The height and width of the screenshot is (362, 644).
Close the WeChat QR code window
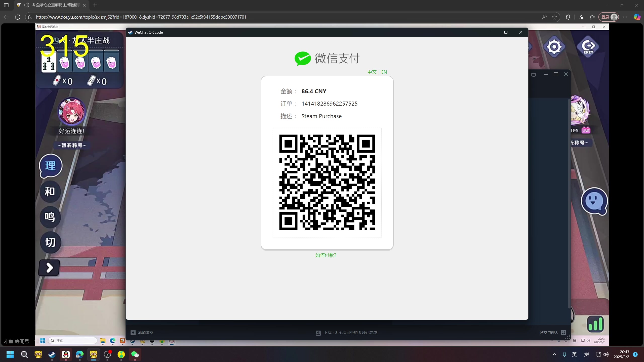521,32
